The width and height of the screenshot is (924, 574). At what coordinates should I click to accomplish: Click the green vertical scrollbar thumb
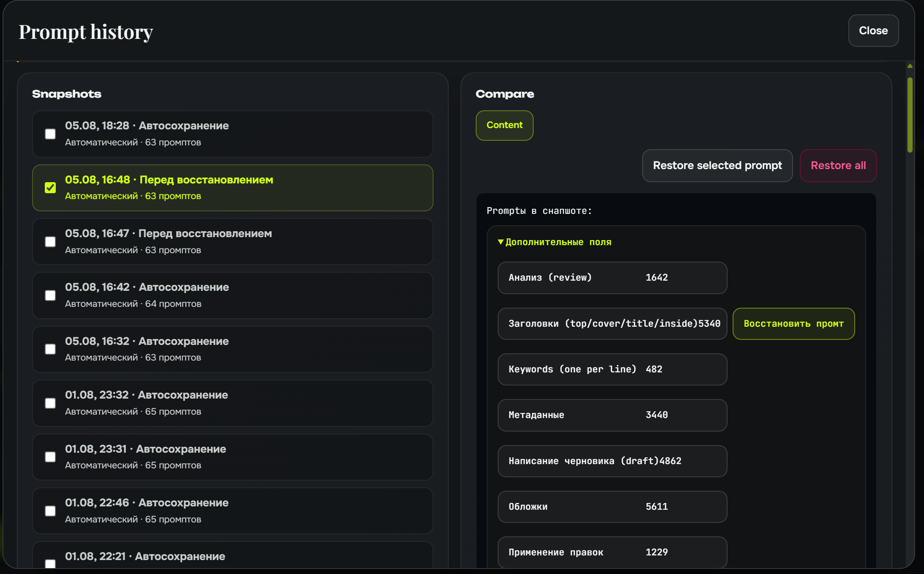910,115
